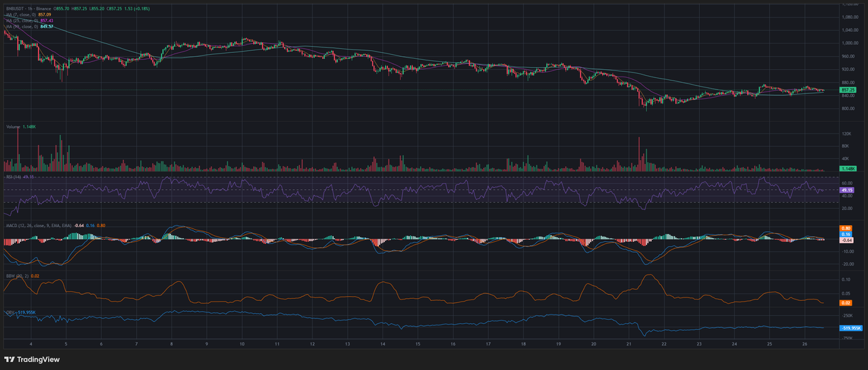Click date label 4 on time axis
This screenshot has height=370, width=868.
(31, 344)
